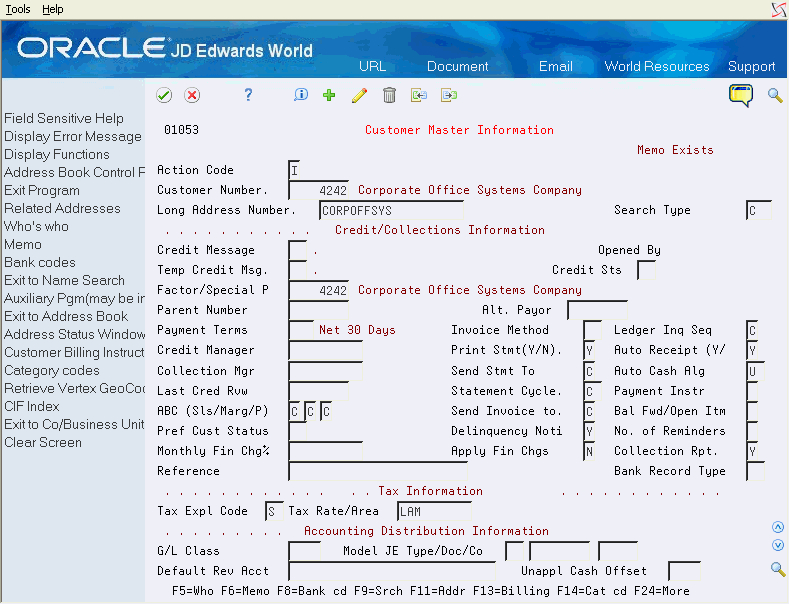This screenshot has width=789, height=604.
Task: Click the Default Rev Acct field
Action: pyautogui.click(x=392, y=572)
